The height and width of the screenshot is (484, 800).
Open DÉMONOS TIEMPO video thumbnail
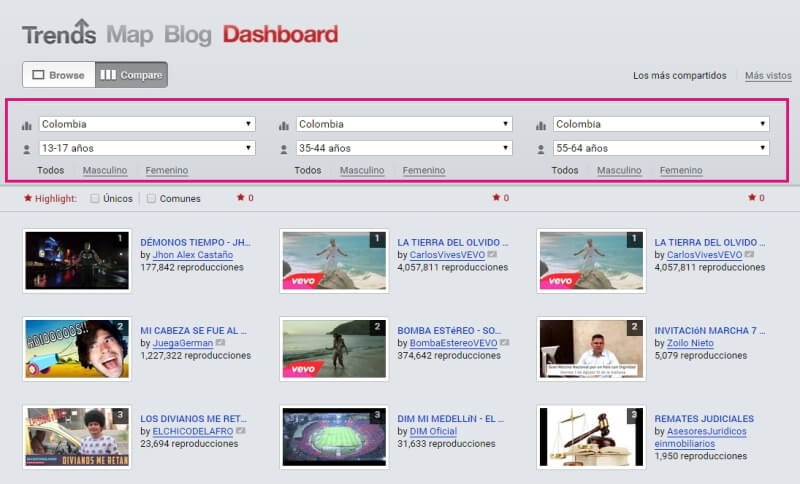77,261
